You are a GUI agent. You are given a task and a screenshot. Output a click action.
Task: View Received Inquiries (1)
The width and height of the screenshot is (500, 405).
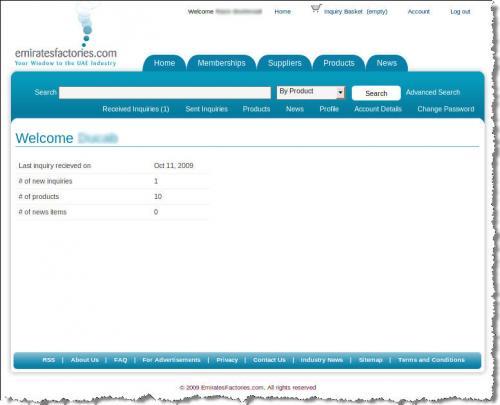tap(136, 109)
